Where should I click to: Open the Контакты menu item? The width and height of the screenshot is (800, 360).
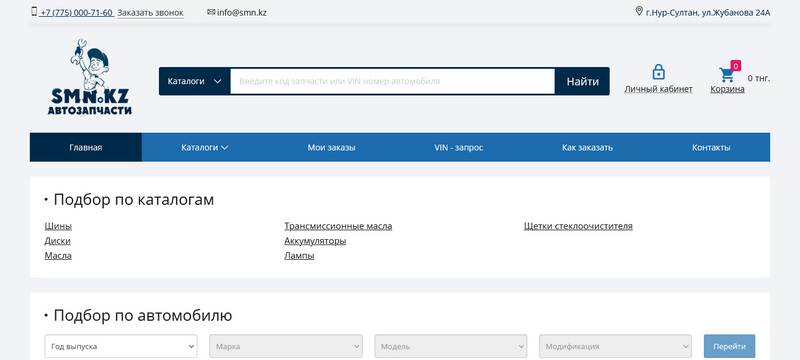point(711,147)
